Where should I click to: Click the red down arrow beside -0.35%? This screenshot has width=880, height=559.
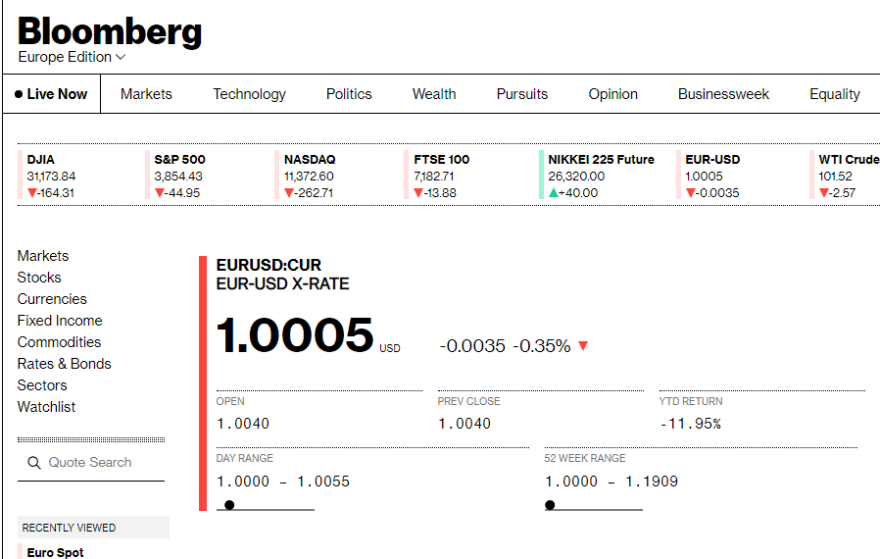tap(583, 346)
